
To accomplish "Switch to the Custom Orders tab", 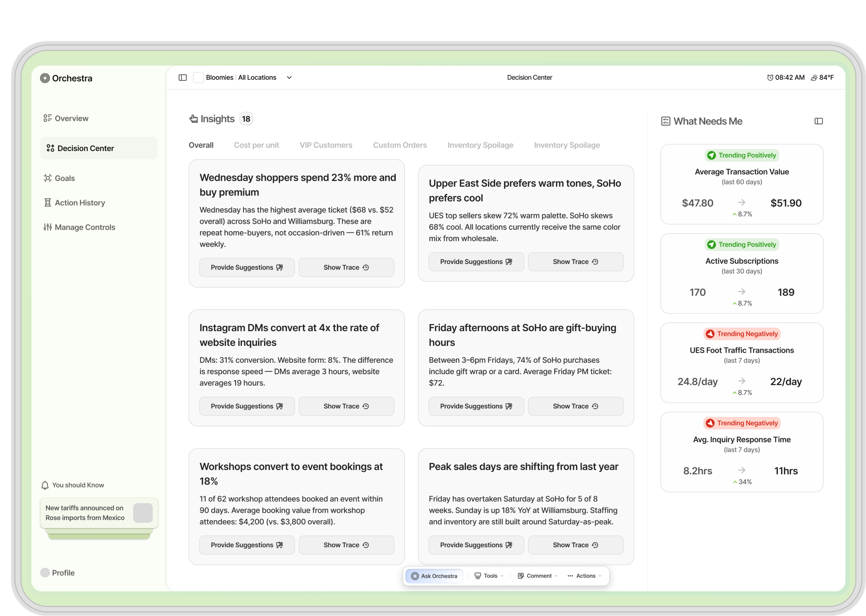I will [x=400, y=145].
